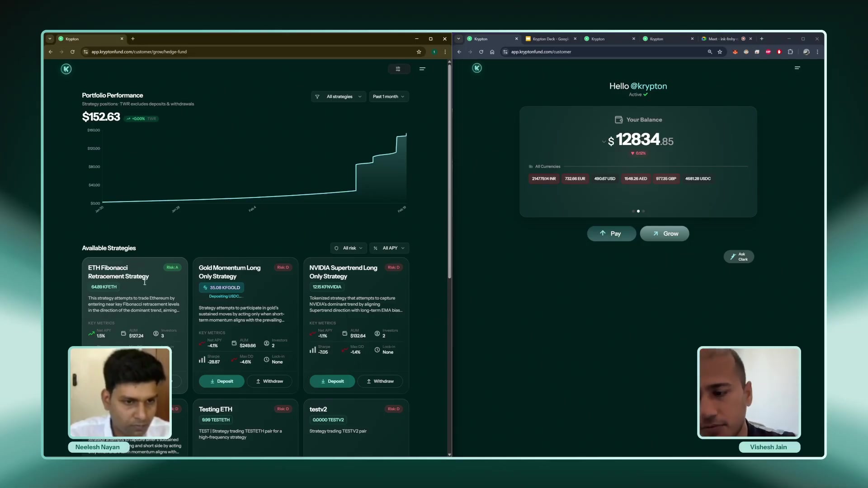Expand the All risk filter dropdown
Viewport: 868px width, 488px height.
point(349,248)
